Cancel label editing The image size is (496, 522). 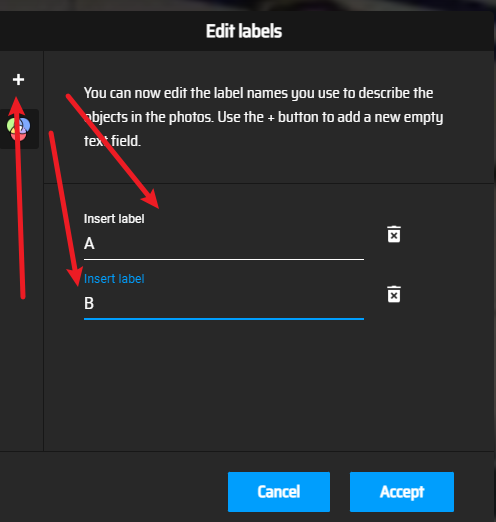pyautogui.click(x=279, y=492)
